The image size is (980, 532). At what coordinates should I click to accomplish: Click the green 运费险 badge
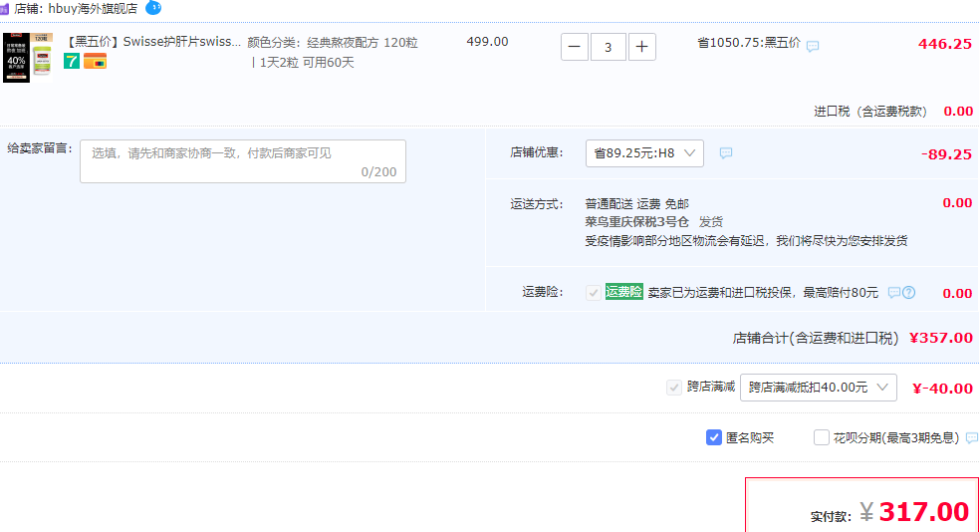point(623,292)
